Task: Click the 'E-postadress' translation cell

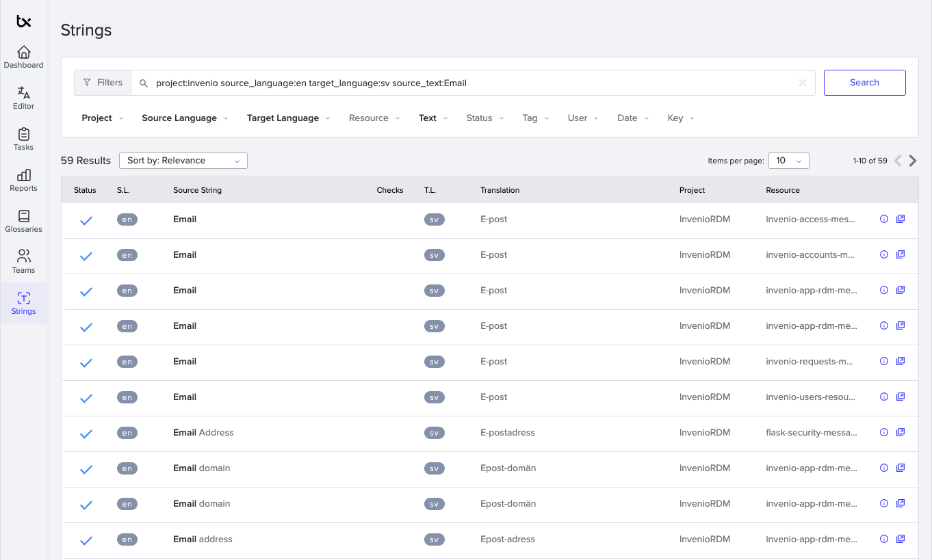Action: pyautogui.click(x=508, y=432)
